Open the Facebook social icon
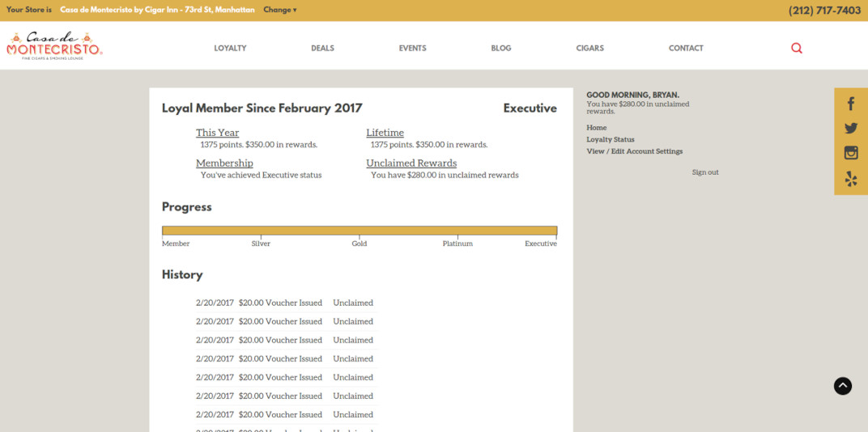Screen dimensions: 868x432 pyautogui.click(x=851, y=104)
